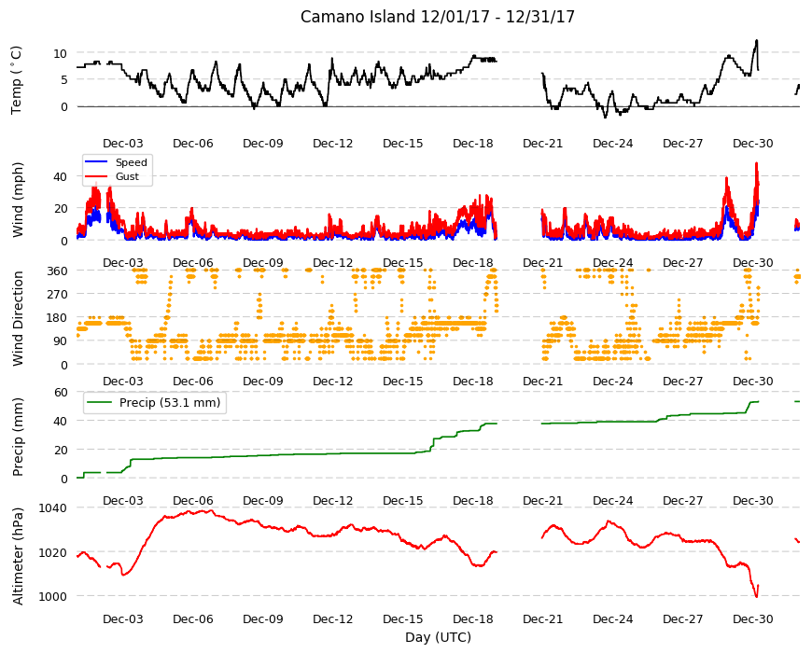
Task: Click the Speed legend text
Action: 131,162
